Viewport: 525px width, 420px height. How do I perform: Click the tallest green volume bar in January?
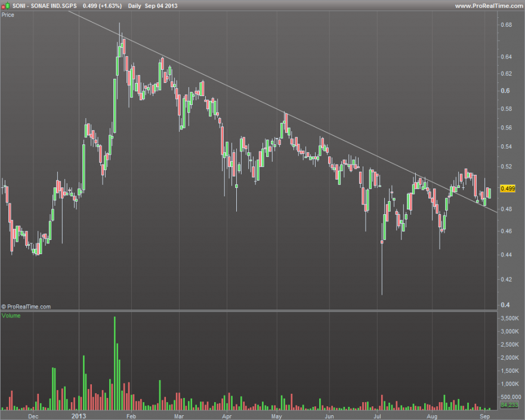coord(115,363)
